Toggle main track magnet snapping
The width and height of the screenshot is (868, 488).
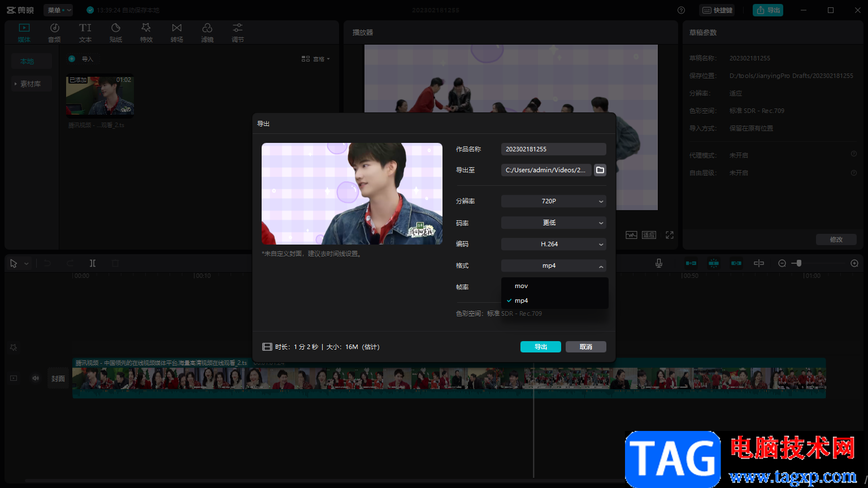click(691, 263)
